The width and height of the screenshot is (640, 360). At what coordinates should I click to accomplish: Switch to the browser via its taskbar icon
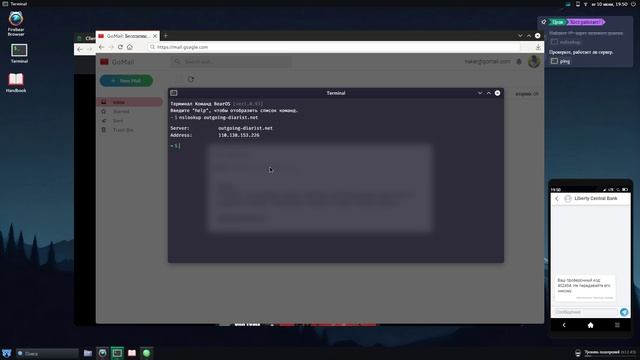(x=102, y=353)
